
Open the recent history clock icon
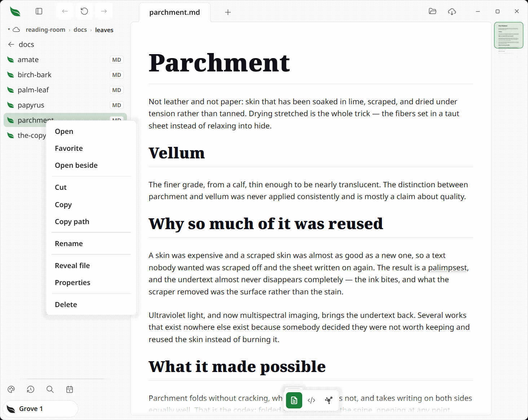click(31, 389)
